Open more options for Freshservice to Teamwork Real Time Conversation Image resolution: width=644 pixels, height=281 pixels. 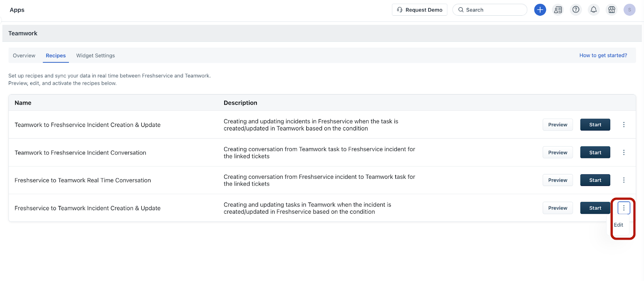coord(624,180)
